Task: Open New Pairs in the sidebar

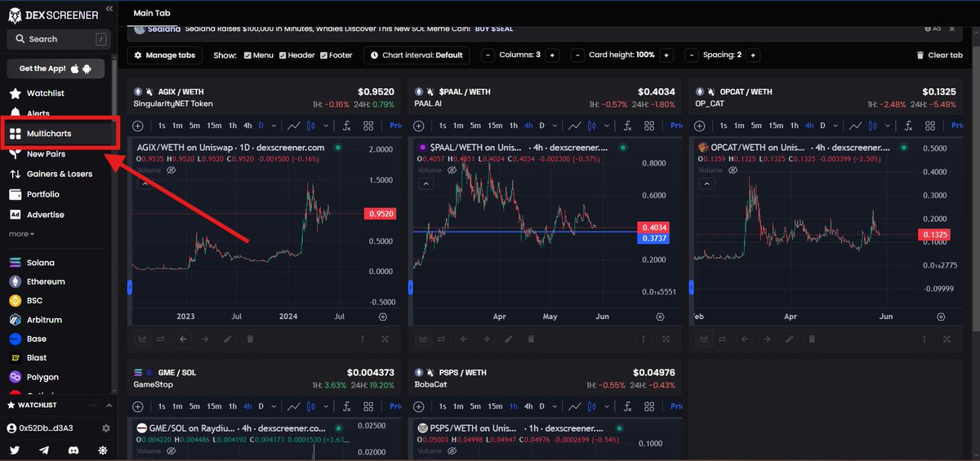Action: 47,153
